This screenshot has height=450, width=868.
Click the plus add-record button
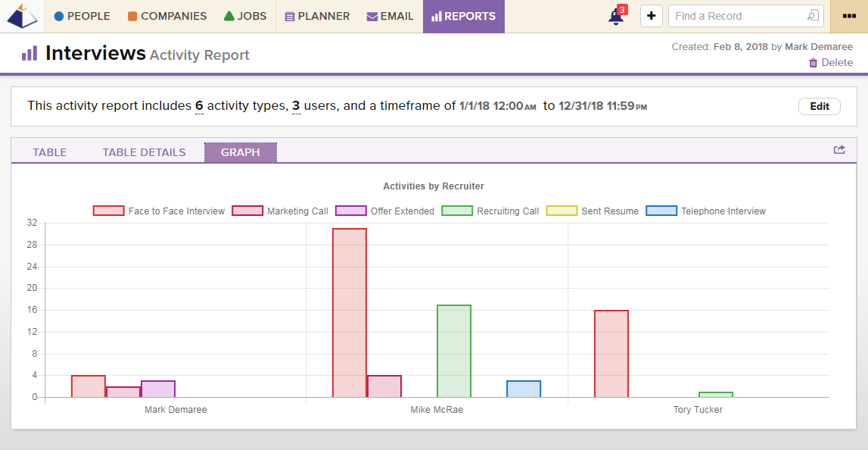click(x=651, y=16)
